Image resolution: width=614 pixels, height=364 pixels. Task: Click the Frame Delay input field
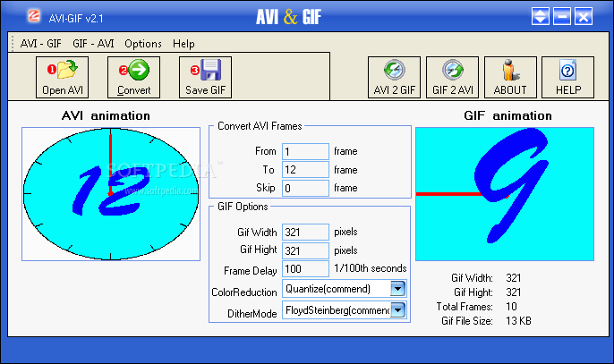pos(305,269)
